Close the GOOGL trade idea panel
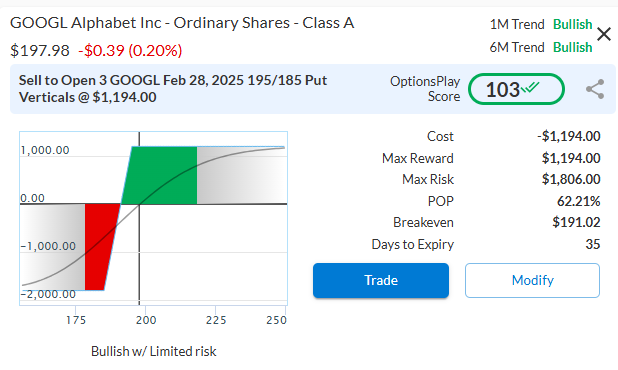The height and width of the screenshot is (370, 618). (x=604, y=34)
